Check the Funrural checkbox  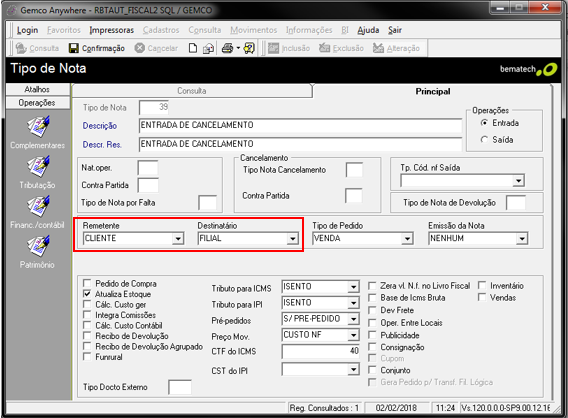(87, 357)
